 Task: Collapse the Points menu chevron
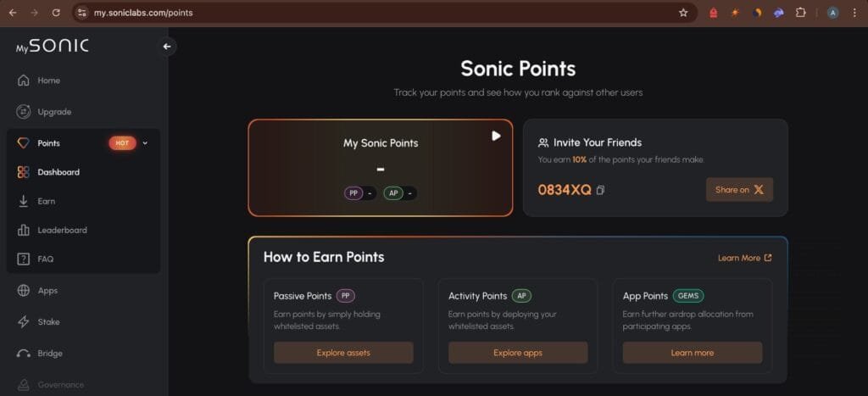tap(145, 143)
